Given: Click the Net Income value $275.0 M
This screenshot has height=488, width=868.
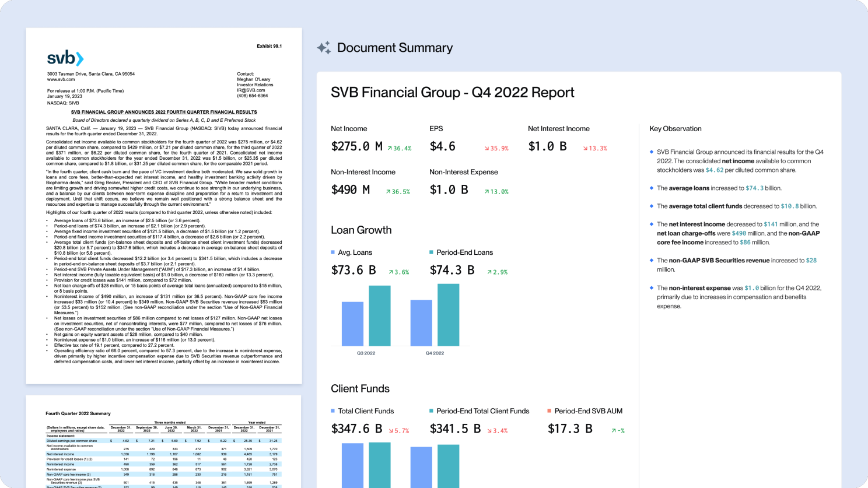Looking at the screenshot, I should (x=356, y=146).
